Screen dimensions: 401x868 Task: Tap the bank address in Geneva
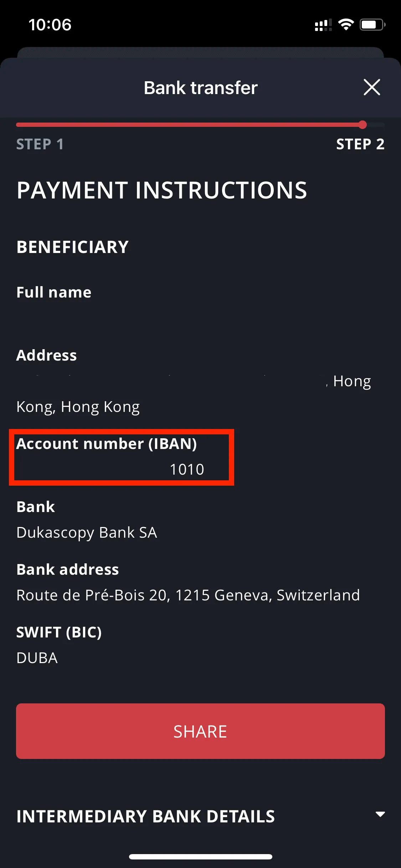[188, 595]
